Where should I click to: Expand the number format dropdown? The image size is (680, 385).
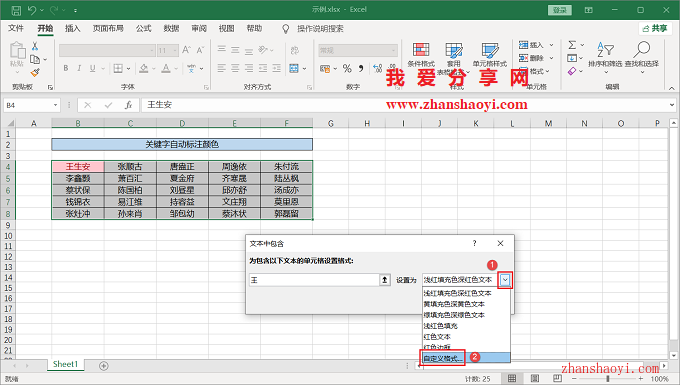tap(393, 50)
